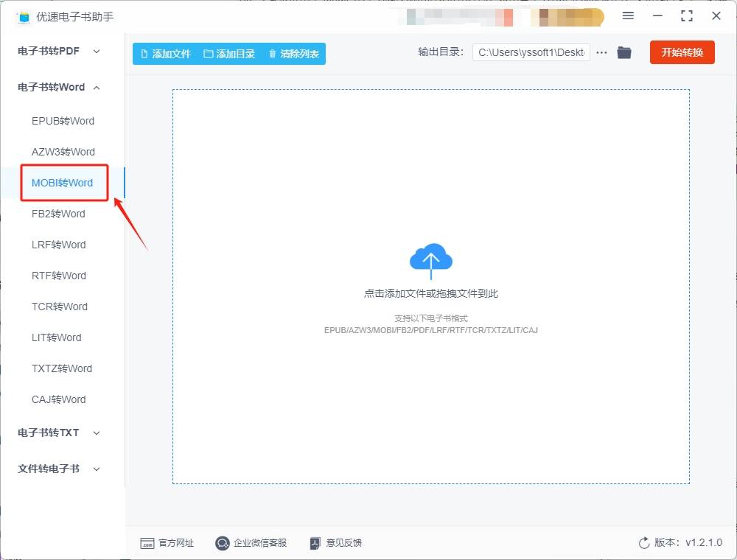Click the 添加文件 add file icon

146,53
